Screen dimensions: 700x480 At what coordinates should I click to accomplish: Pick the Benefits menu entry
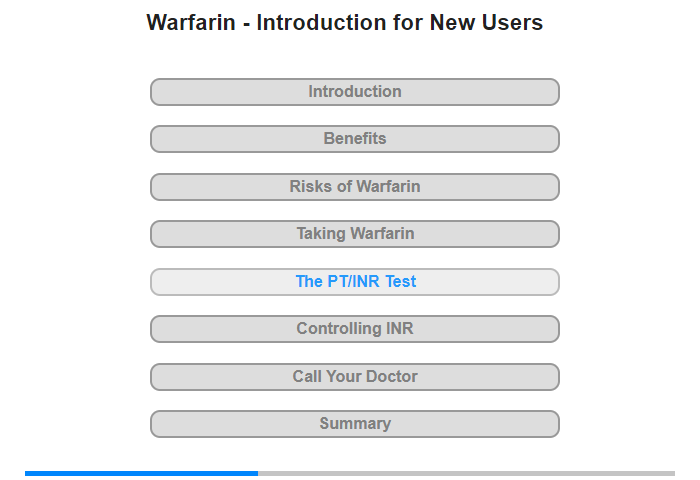(355, 139)
